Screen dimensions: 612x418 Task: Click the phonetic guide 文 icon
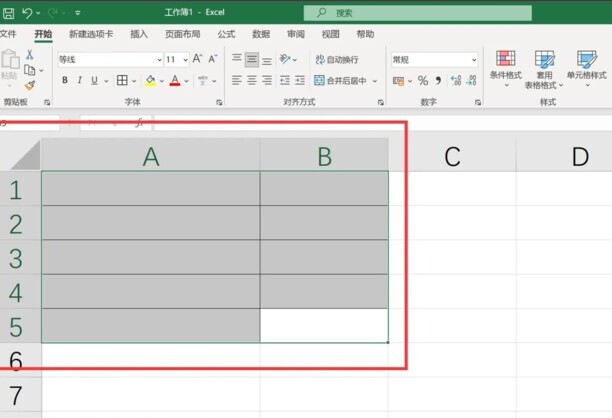click(203, 81)
